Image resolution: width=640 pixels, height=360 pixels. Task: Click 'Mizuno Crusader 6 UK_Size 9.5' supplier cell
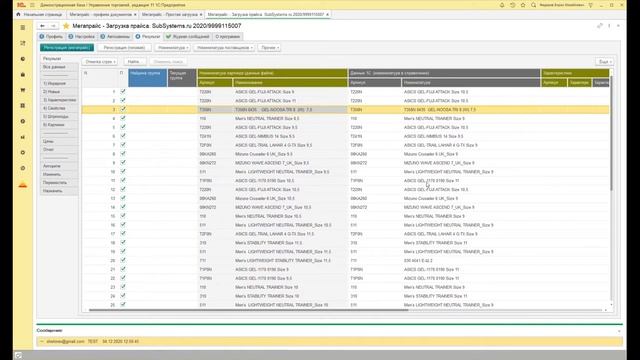pyautogui.click(x=264, y=154)
